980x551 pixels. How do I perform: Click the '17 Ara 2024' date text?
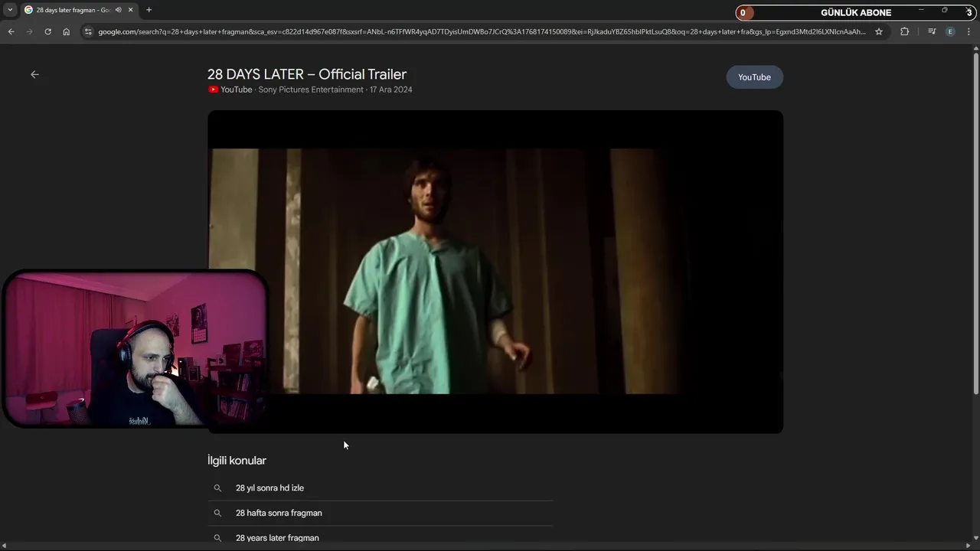pyautogui.click(x=390, y=90)
